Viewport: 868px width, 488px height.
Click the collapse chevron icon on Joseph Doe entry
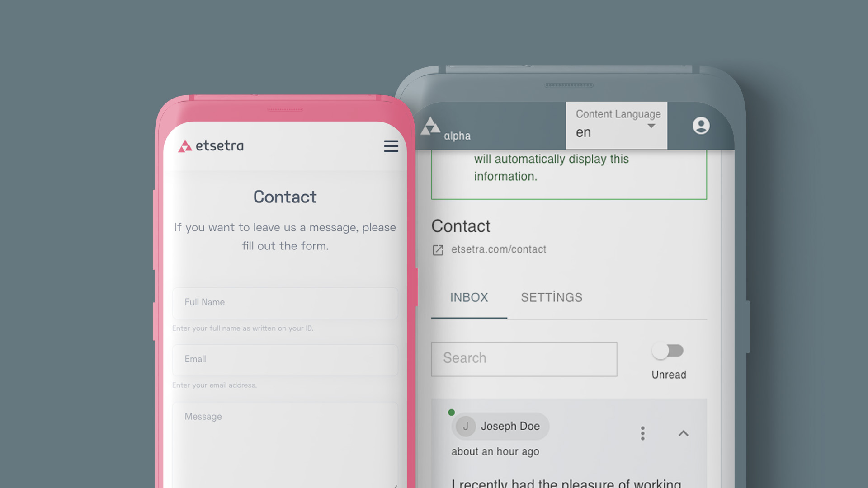point(684,433)
